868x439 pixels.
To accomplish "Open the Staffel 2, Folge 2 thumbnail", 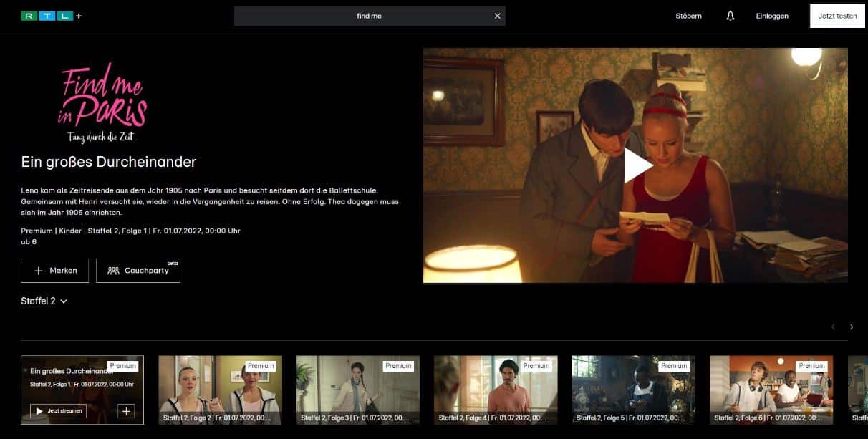I will click(x=221, y=390).
